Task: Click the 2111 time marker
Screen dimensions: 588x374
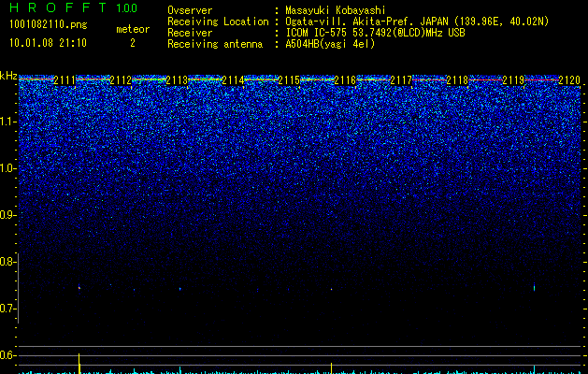Action: coord(65,80)
